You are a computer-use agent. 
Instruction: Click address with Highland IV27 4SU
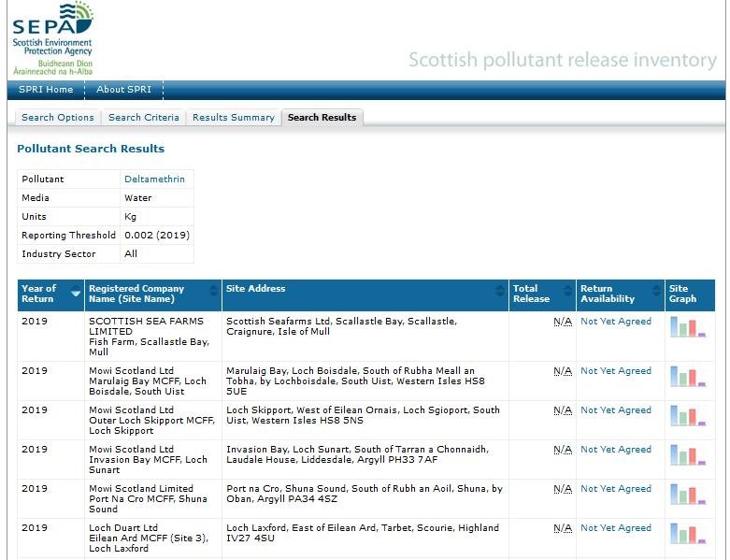point(363,533)
